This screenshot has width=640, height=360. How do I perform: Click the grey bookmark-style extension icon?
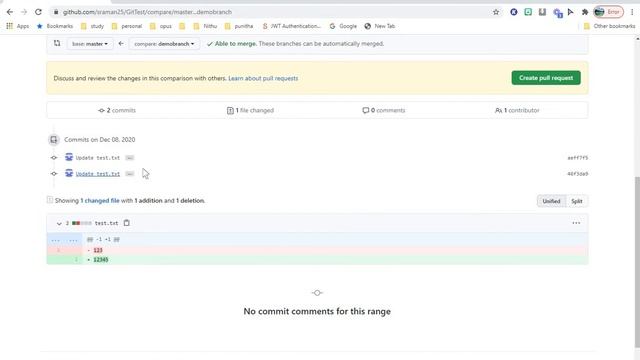coord(542,12)
